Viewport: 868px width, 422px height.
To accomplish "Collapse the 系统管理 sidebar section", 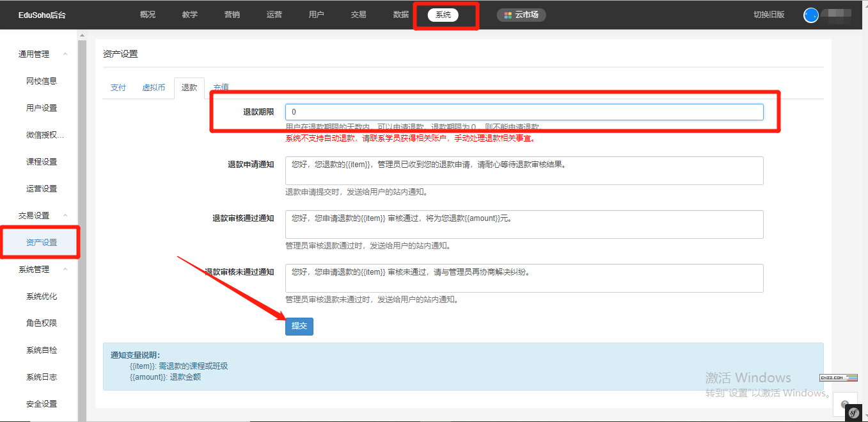I will point(65,270).
